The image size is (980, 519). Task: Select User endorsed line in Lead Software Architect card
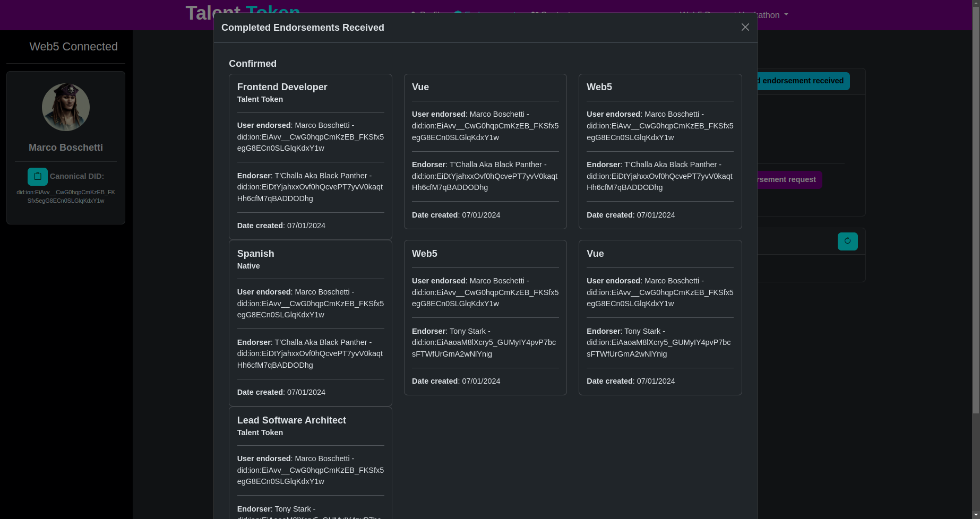pos(311,470)
